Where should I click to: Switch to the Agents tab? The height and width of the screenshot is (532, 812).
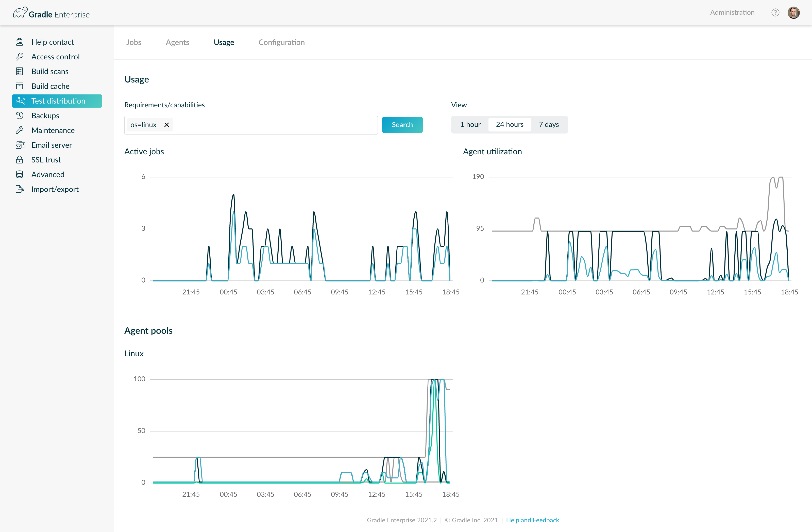pos(177,42)
